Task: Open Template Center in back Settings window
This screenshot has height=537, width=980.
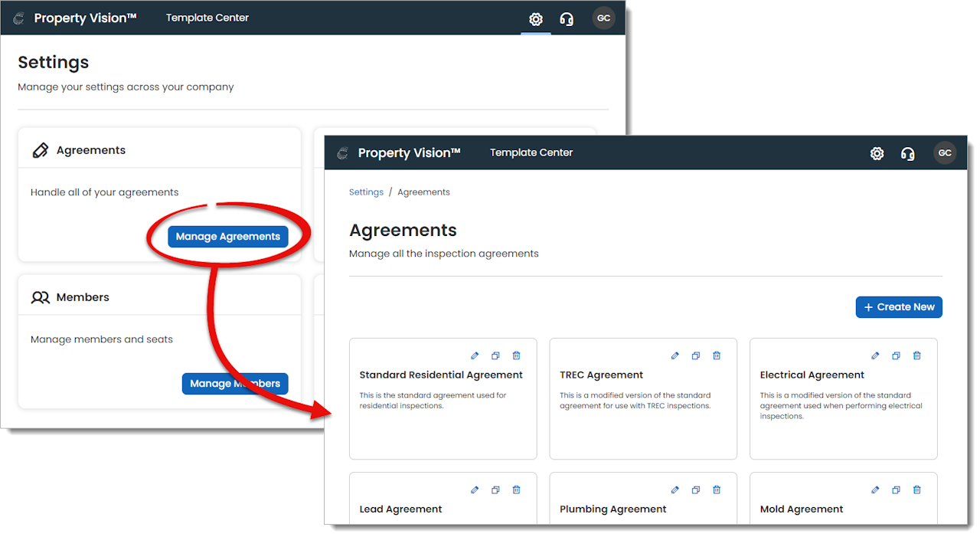Action: [x=207, y=18]
